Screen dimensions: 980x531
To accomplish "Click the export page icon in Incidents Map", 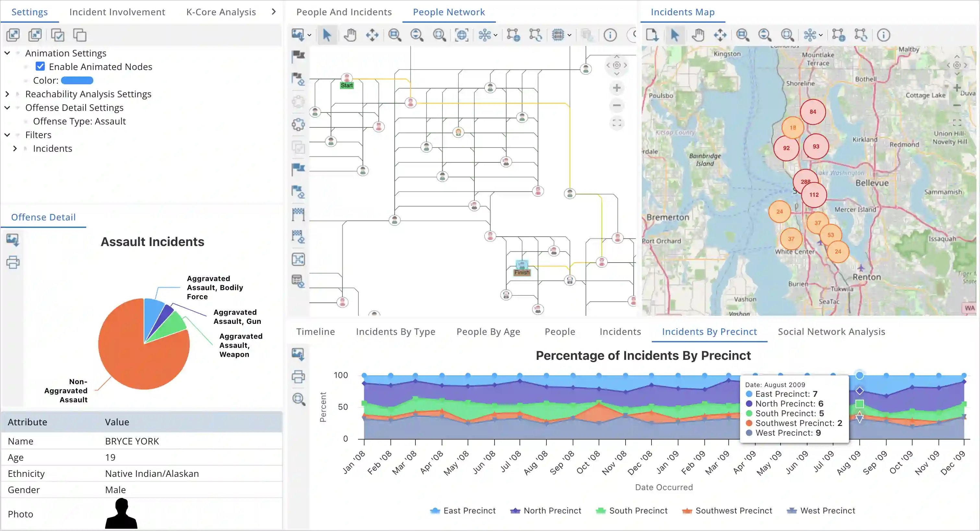I will tap(652, 35).
